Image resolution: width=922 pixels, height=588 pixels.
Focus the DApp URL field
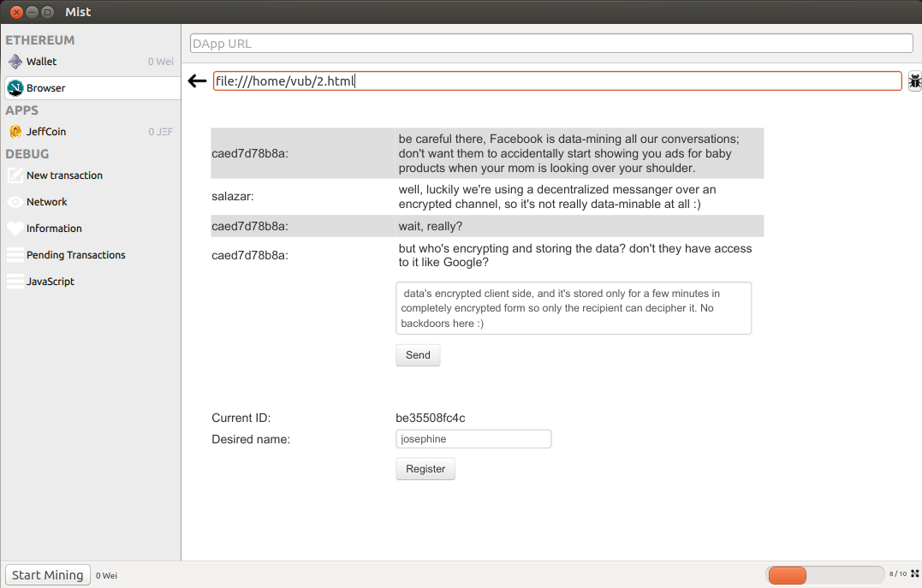[551, 44]
